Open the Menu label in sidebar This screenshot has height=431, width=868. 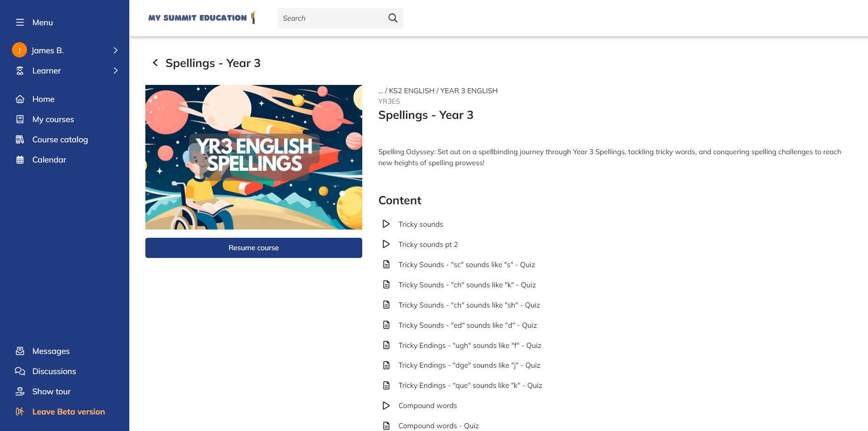(x=43, y=22)
